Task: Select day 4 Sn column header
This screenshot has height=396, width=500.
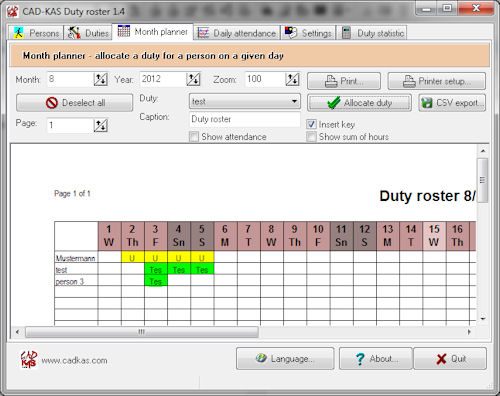Action: click(179, 236)
